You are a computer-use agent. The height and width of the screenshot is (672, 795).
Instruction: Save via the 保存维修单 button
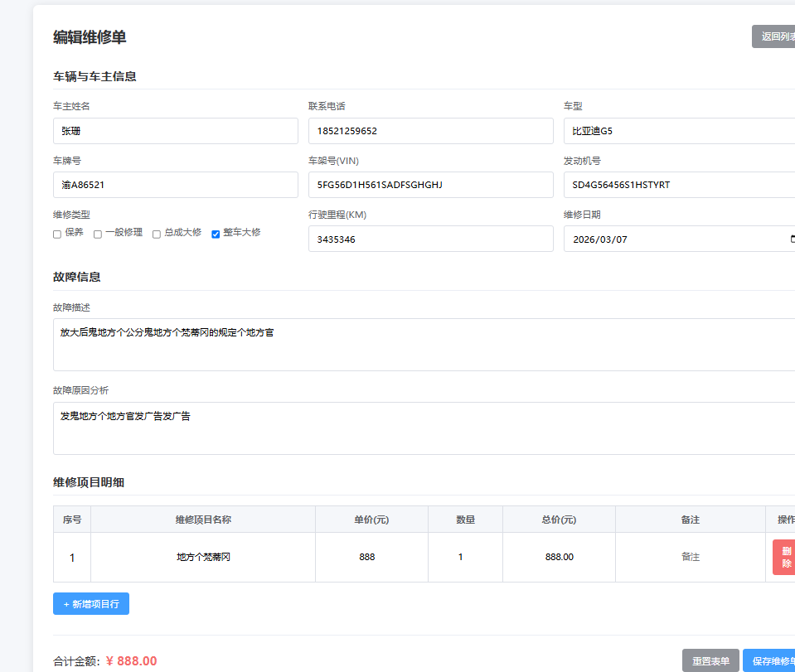point(769,661)
